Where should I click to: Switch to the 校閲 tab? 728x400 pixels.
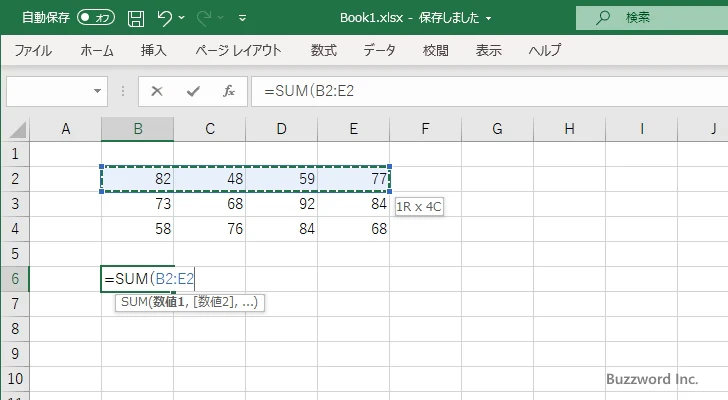click(436, 50)
